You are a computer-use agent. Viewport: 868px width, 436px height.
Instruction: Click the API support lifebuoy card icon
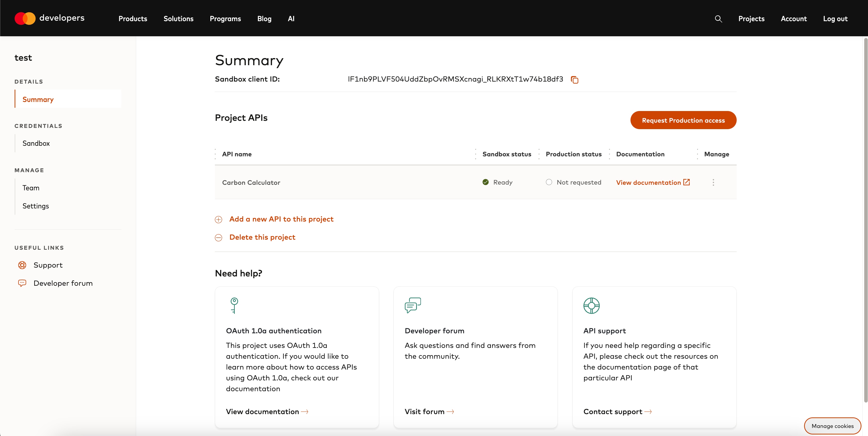click(591, 306)
